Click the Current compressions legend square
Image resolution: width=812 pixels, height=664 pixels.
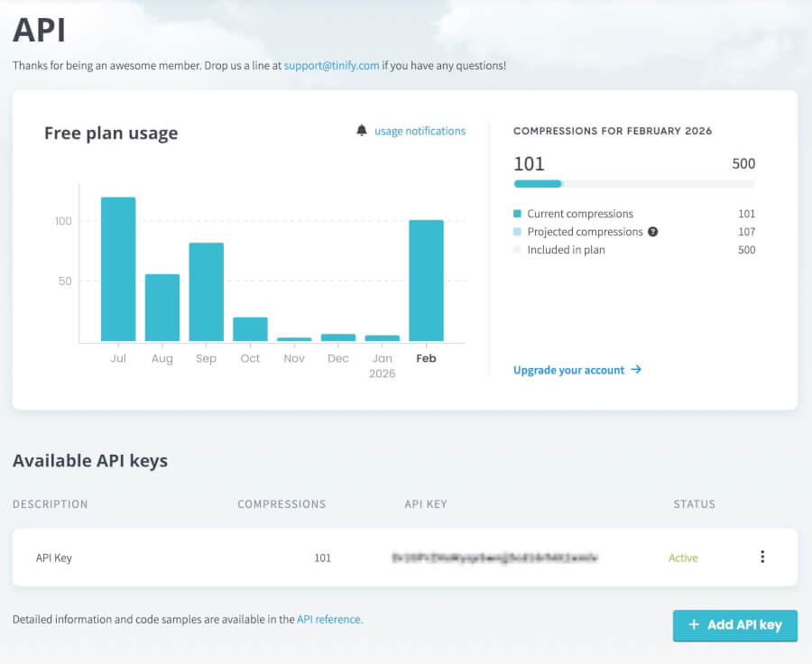point(518,214)
